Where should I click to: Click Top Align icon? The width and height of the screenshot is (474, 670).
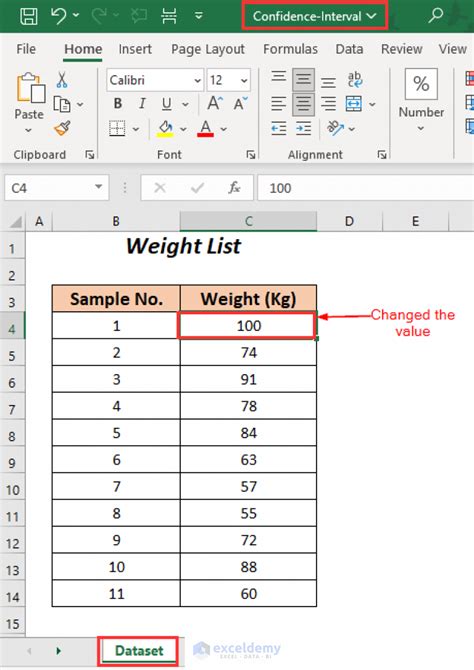pyautogui.click(x=279, y=79)
